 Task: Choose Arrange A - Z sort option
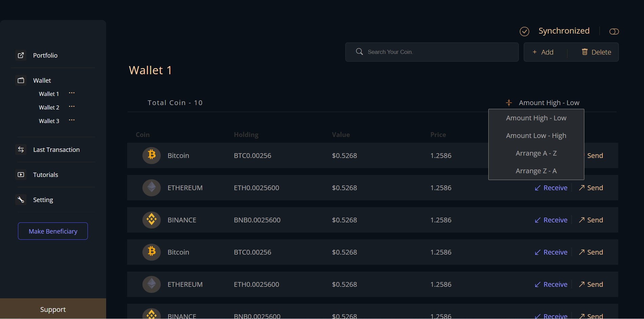pyautogui.click(x=536, y=153)
